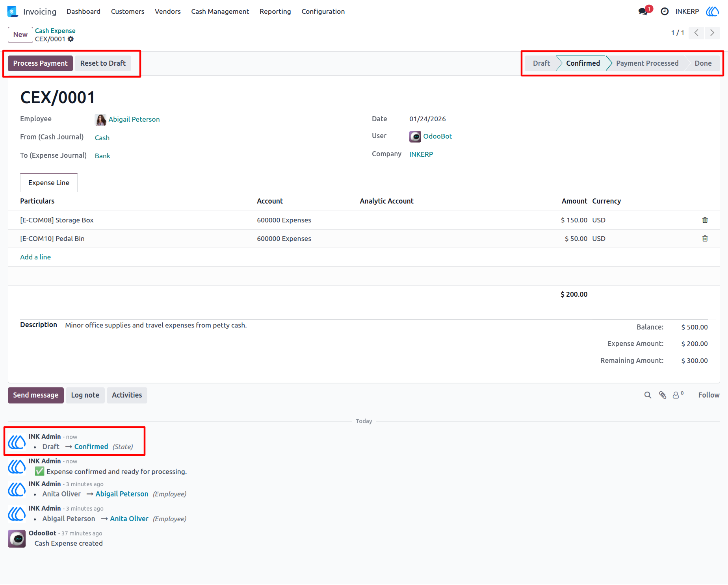Open the Invoicing app home icon
The image size is (728, 585).
point(13,11)
